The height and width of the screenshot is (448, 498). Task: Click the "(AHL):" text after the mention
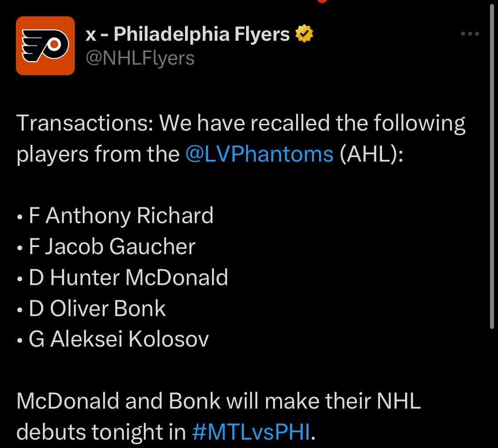(371, 154)
